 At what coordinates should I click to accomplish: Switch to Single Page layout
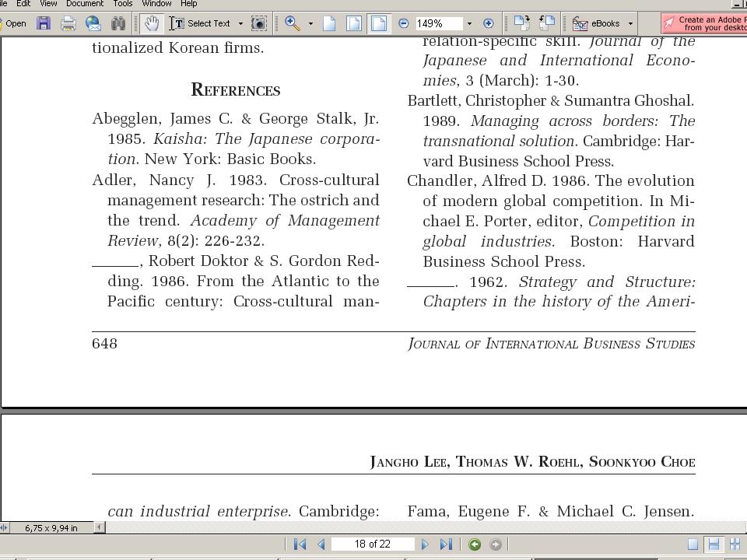click(693, 544)
